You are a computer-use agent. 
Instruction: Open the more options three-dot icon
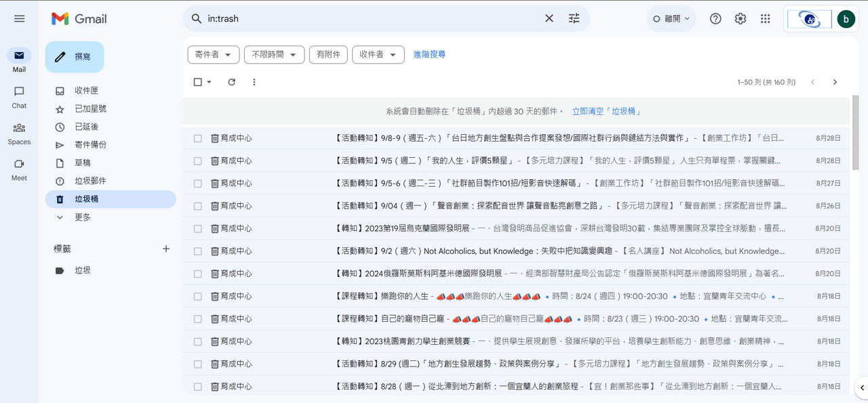pos(254,82)
